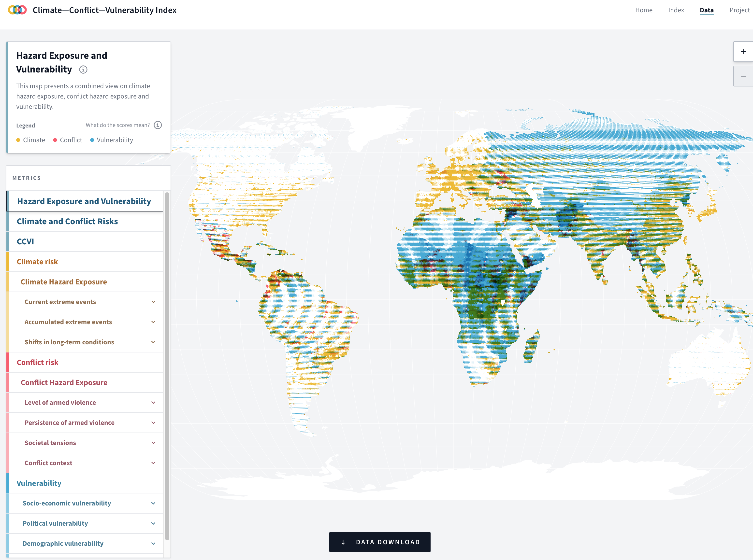Expand the Current extreme events section
Screen dimensions: 753x560
click(x=153, y=302)
